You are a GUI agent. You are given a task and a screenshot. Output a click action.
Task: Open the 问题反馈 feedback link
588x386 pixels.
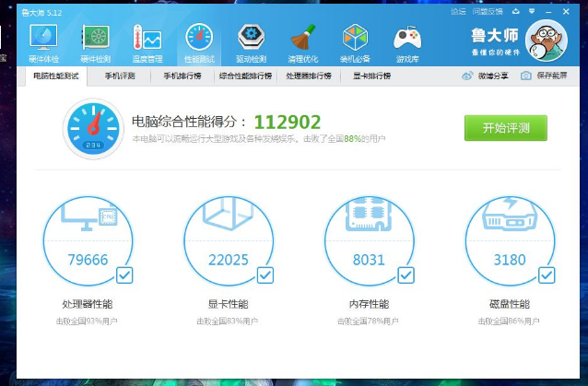(x=488, y=12)
